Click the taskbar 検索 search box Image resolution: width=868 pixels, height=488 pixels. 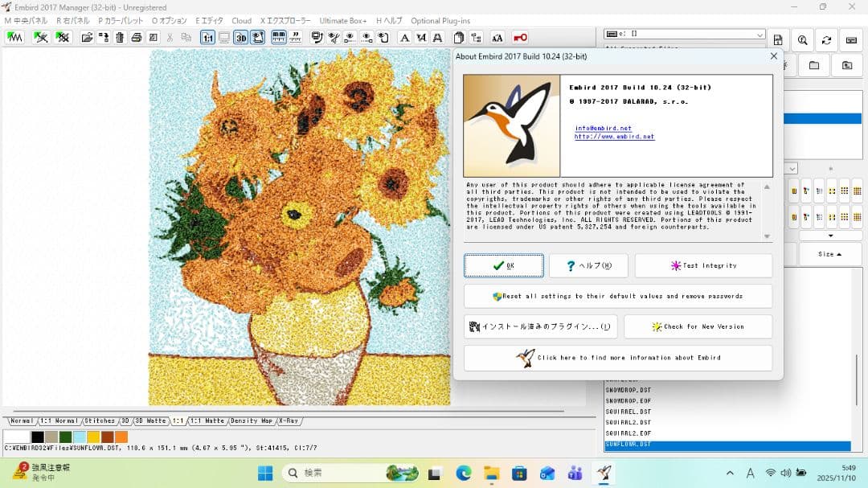[x=350, y=473]
